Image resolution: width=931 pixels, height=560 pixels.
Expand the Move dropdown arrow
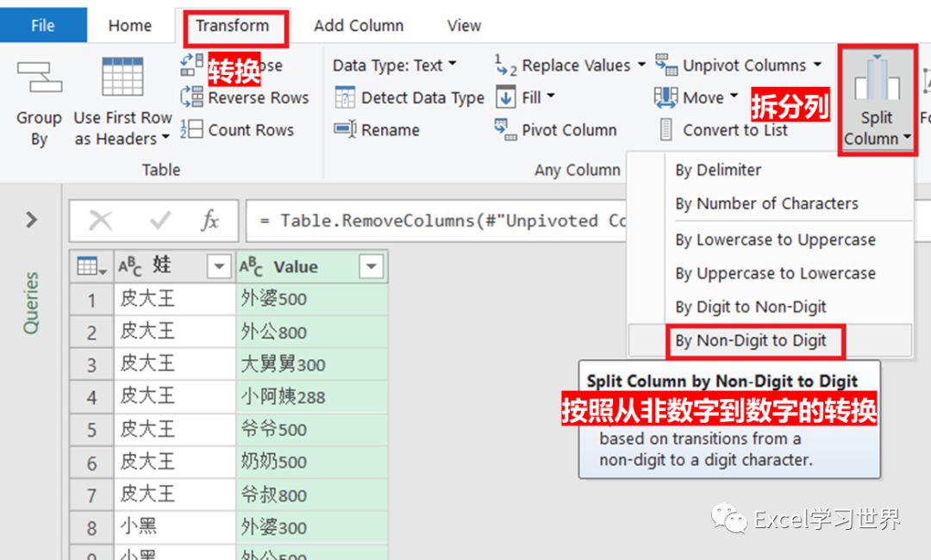coord(734,96)
